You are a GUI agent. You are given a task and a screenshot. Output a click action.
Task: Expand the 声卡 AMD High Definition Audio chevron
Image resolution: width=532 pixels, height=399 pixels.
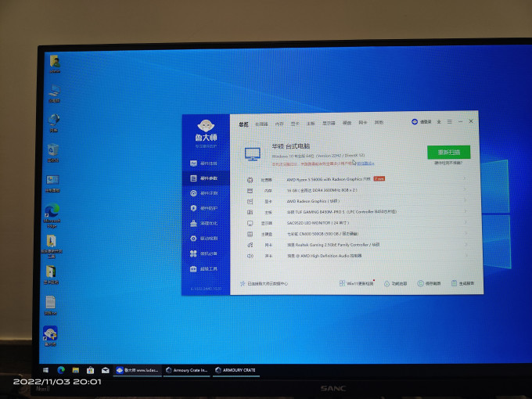tap(467, 255)
